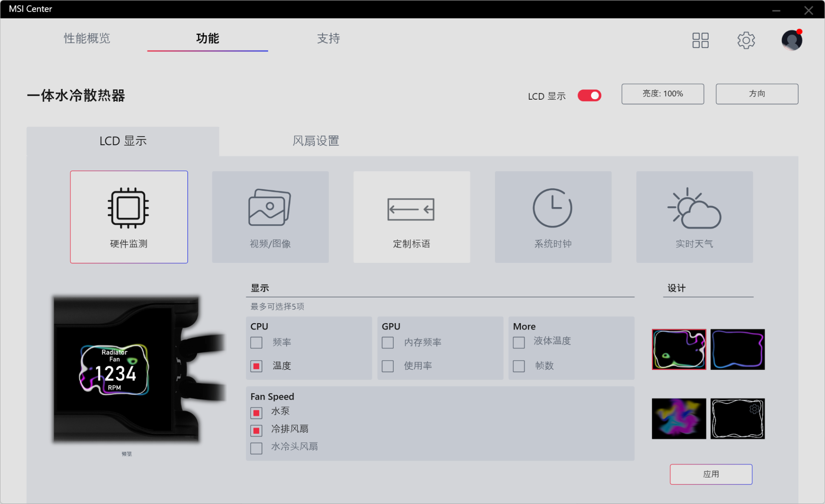Viewport: 825px width, 504px height.
Task: Check the 水冷头风扇 checkbox
Action: pos(257,448)
